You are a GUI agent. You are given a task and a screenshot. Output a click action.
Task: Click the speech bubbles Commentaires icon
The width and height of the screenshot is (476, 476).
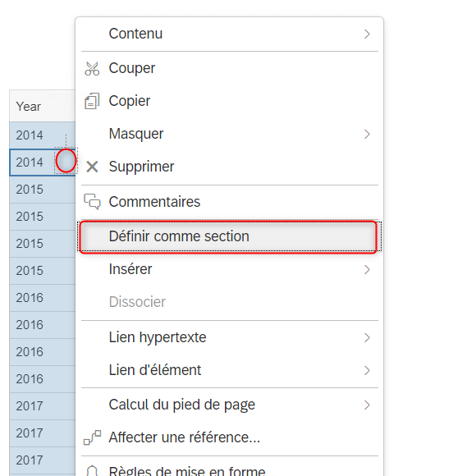[x=92, y=202]
